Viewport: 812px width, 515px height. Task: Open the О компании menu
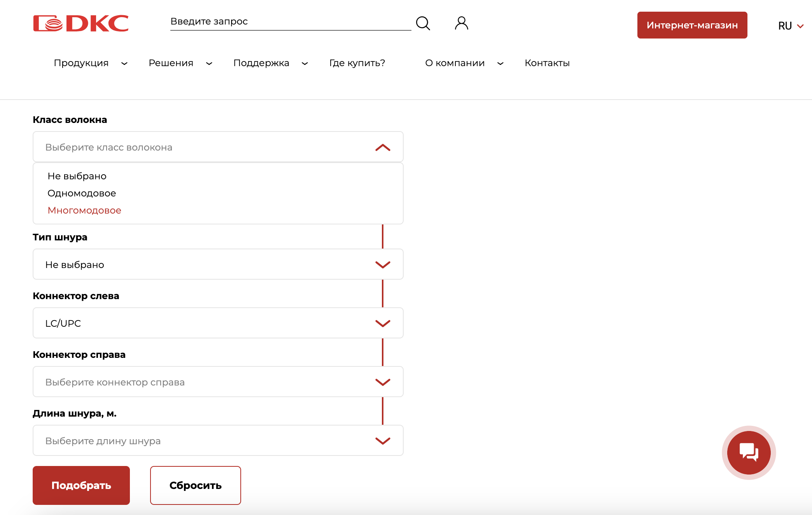click(x=455, y=63)
